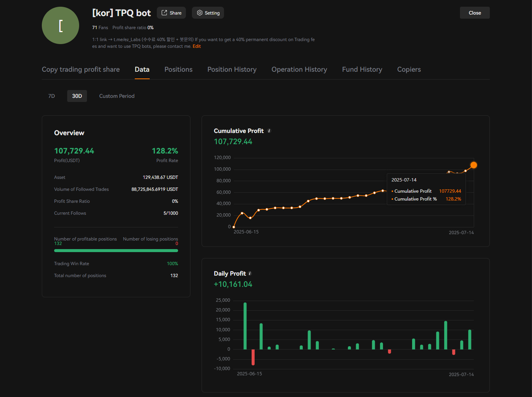
Task: Choose Custom Period filter
Action: tap(117, 96)
